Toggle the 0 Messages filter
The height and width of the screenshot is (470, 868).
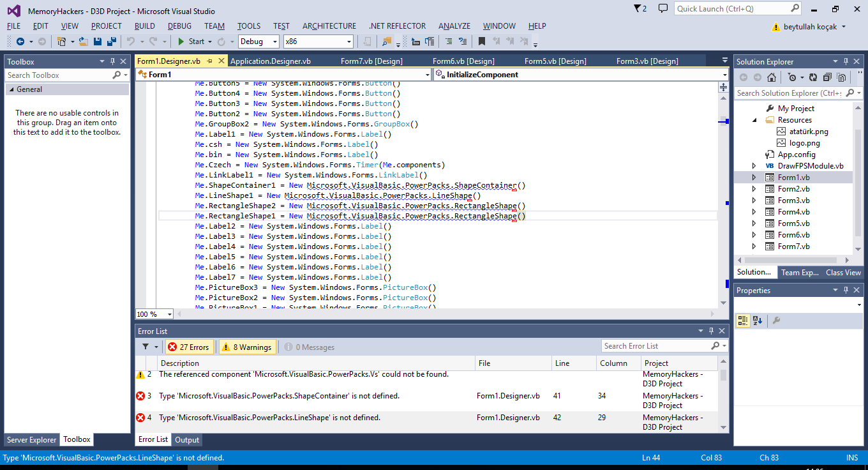(x=310, y=347)
